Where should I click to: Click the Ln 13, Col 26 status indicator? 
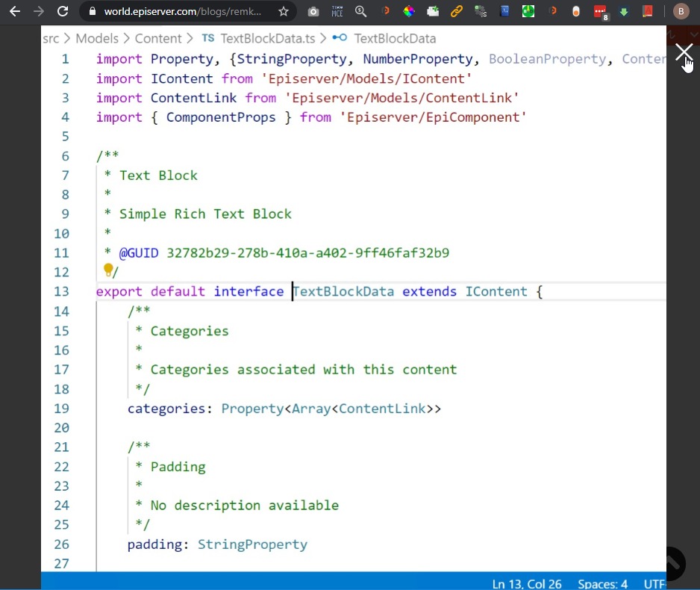click(527, 583)
